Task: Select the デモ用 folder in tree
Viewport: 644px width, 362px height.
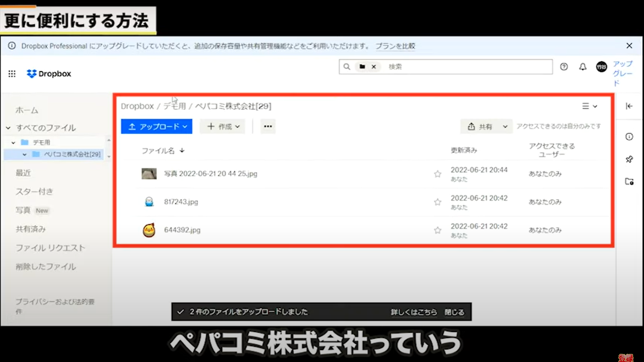Action: click(x=41, y=142)
